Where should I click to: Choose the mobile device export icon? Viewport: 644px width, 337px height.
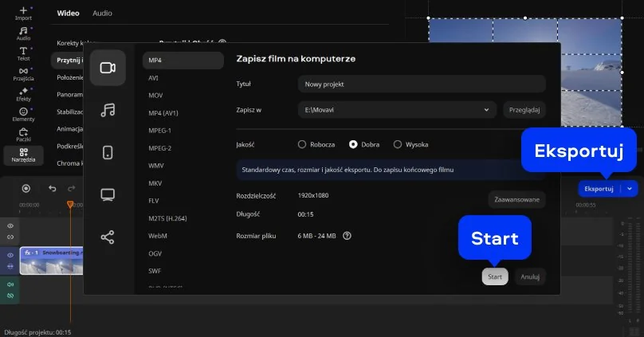[108, 152]
